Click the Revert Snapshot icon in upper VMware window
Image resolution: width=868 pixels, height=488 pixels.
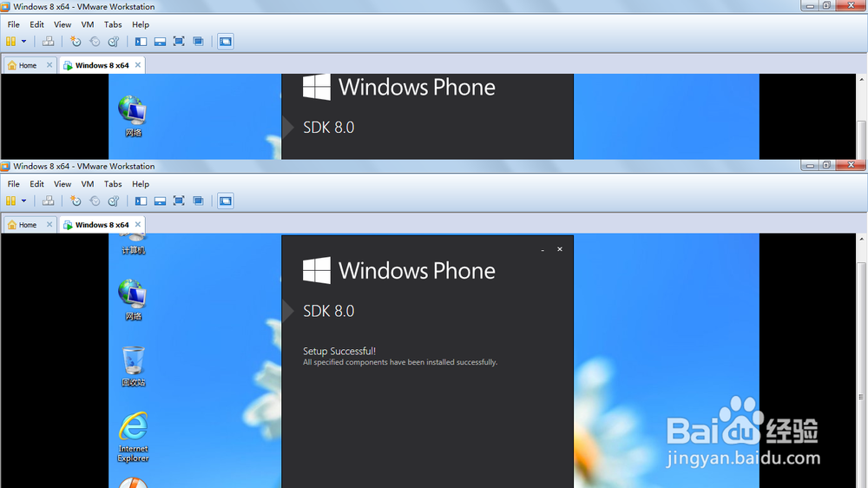coord(95,42)
